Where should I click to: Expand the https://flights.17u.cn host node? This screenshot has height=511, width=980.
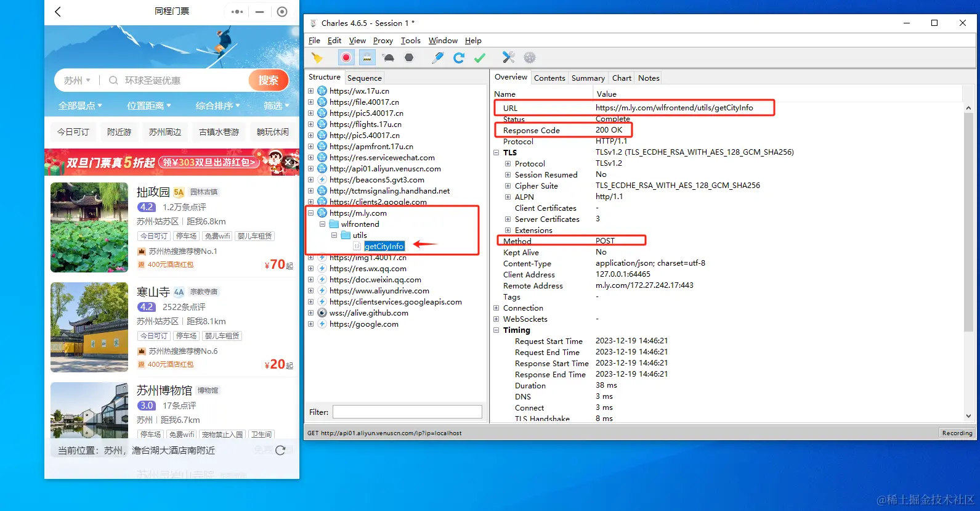pos(311,125)
